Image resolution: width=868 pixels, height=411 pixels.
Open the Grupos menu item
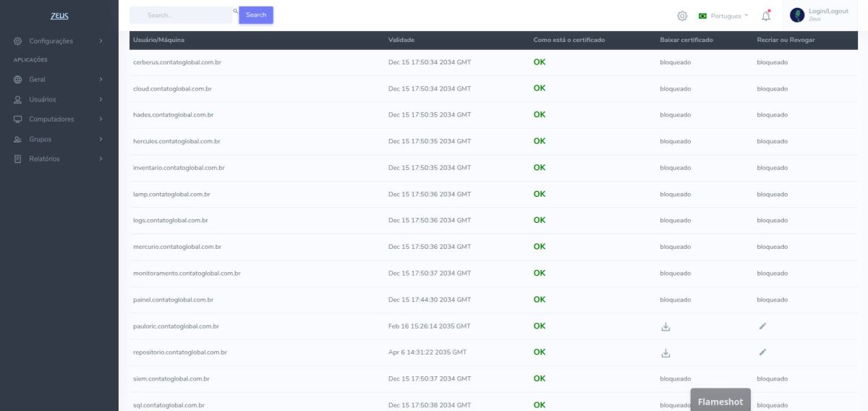58,139
